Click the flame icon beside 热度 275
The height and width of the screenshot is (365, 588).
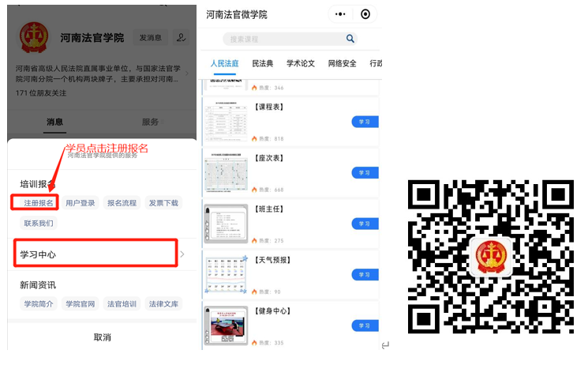(x=254, y=241)
